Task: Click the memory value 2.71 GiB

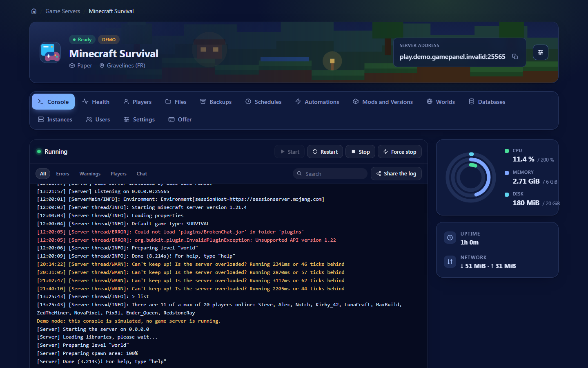Action: coord(526,181)
